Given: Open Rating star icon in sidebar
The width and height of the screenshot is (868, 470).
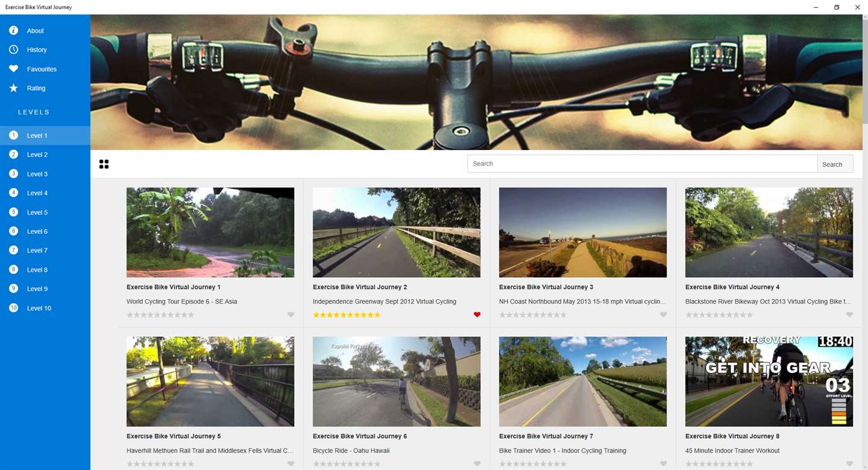Looking at the screenshot, I should 13,88.
